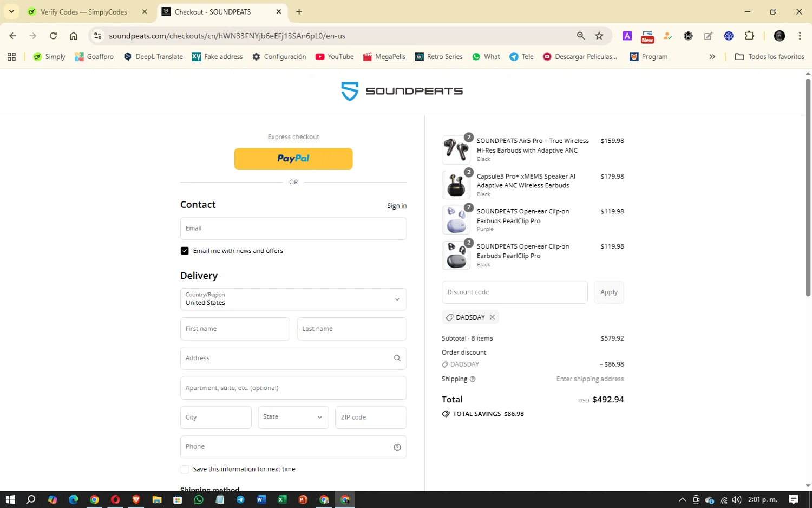Show more bookmarks with the chevron
The width and height of the screenshot is (812, 508).
[712, 56]
